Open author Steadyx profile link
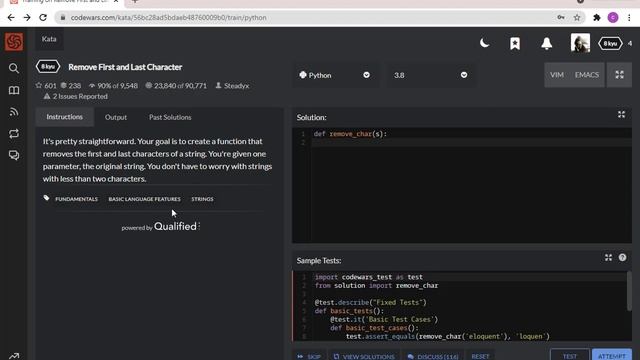Screen dimensions: 640x360 click(232, 86)
